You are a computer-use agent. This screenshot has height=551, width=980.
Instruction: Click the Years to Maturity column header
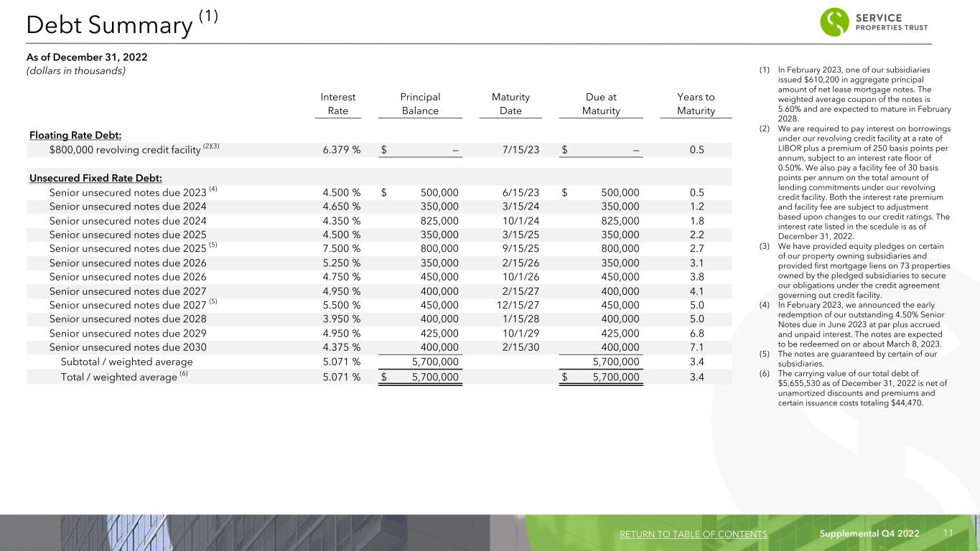[x=696, y=104]
